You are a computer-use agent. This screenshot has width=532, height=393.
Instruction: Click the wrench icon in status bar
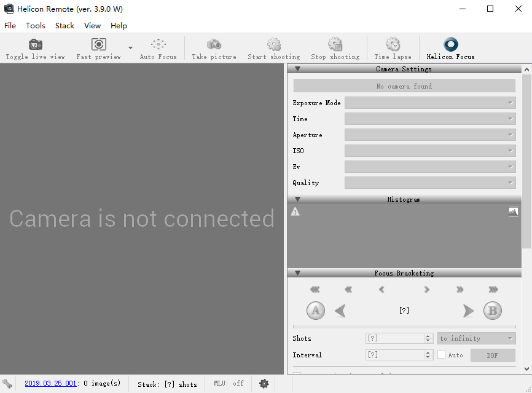(x=7, y=384)
